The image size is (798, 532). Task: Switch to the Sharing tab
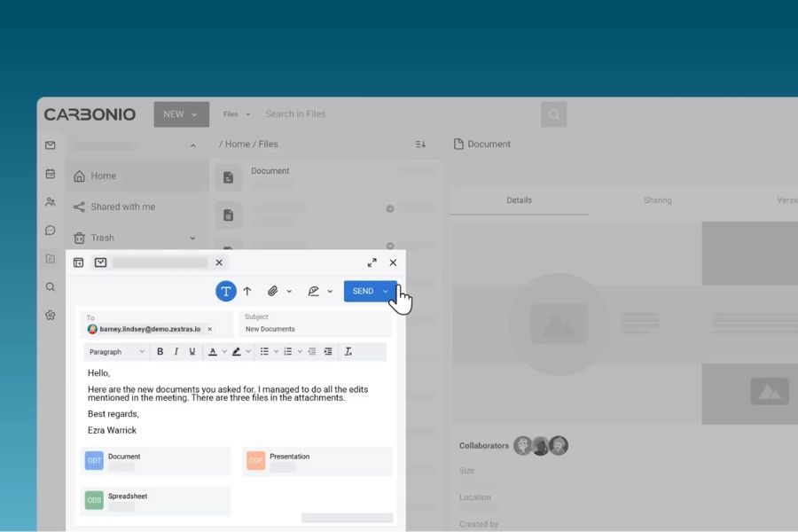point(658,200)
